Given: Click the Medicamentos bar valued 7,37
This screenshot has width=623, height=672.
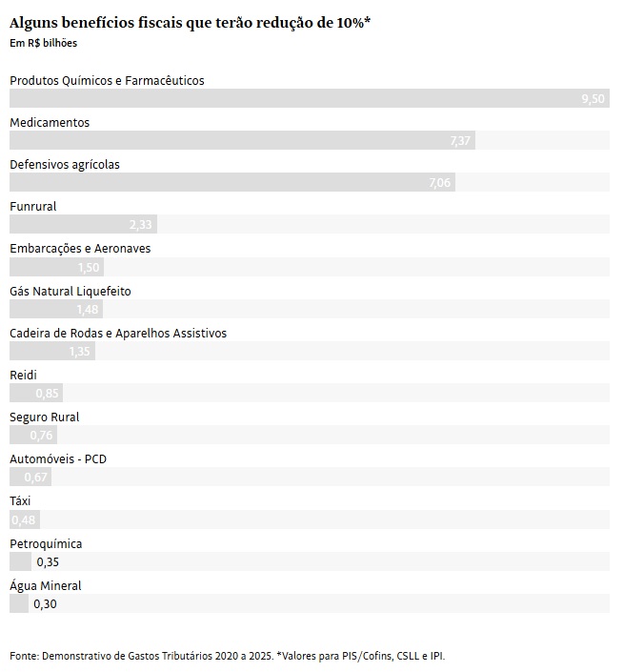Looking at the screenshot, I should coord(242,140).
